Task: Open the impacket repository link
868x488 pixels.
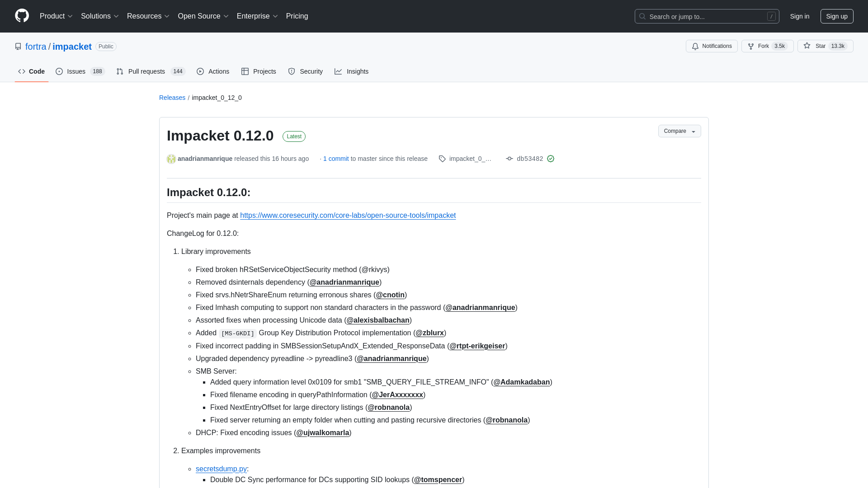Action: [72, 47]
